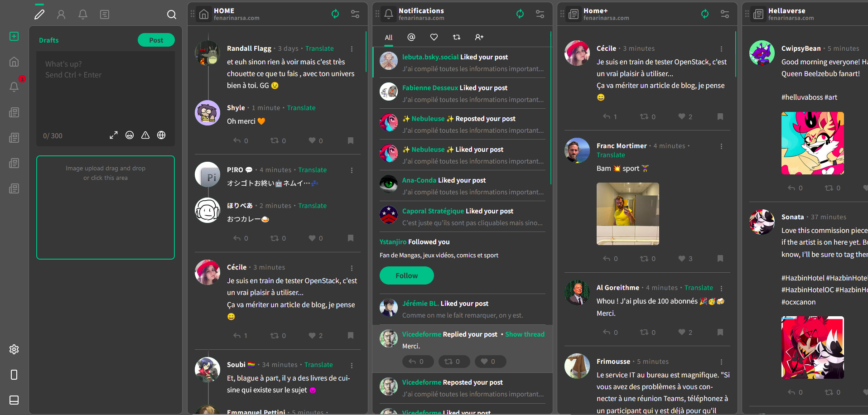This screenshot has width=868, height=415.
Task: Open settings gear in sidebar
Action: click(14, 349)
